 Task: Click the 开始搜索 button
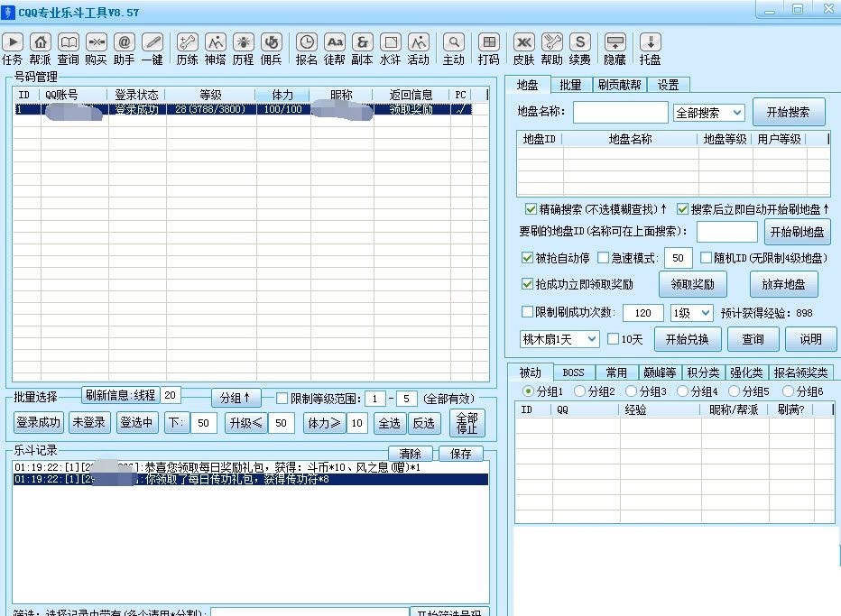pos(790,112)
